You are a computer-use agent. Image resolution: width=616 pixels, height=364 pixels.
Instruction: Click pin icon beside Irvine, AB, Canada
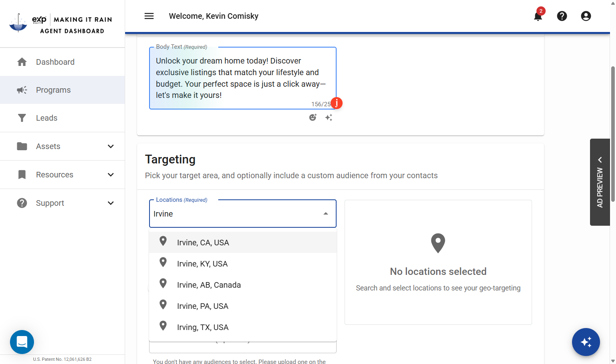[163, 283]
